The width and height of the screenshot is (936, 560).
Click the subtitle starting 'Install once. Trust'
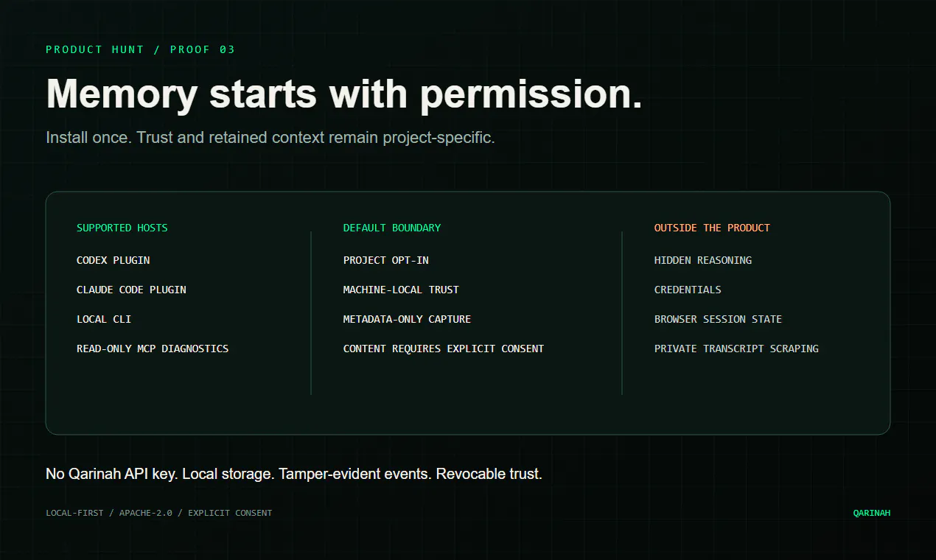270,138
